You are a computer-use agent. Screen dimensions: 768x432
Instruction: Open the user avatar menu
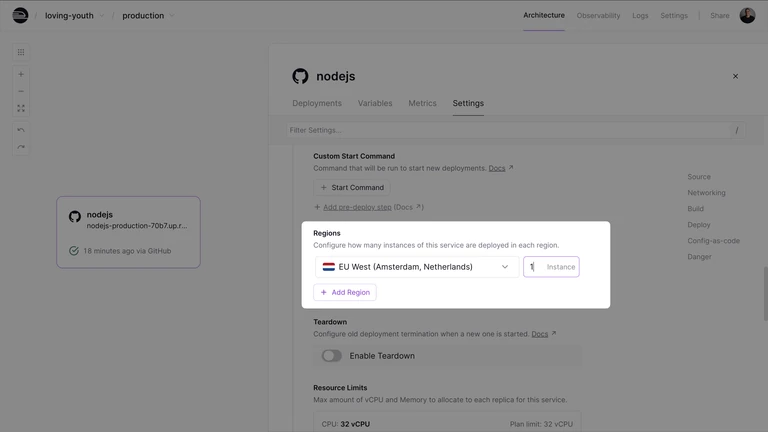[747, 15]
